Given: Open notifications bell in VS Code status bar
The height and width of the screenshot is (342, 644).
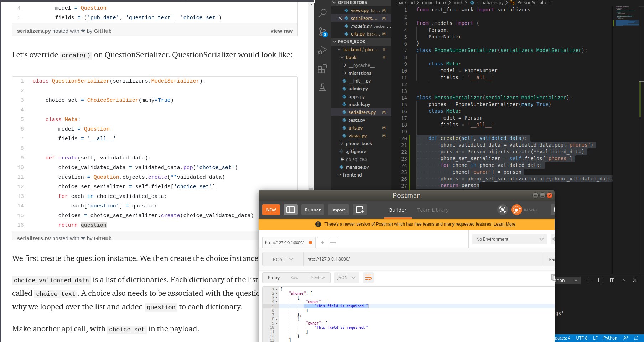Looking at the screenshot, I should [636, 338].
